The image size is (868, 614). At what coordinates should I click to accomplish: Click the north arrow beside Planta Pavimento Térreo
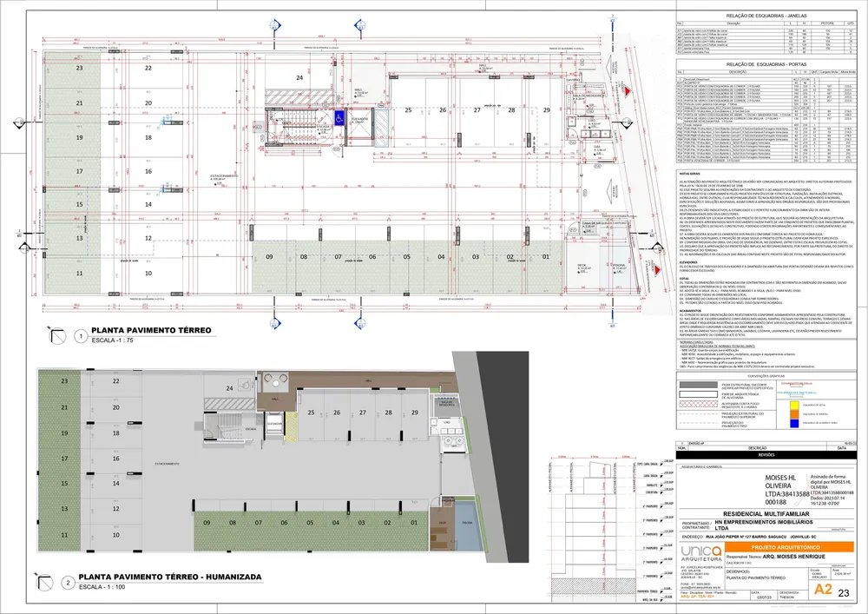(x=57, y=335)
